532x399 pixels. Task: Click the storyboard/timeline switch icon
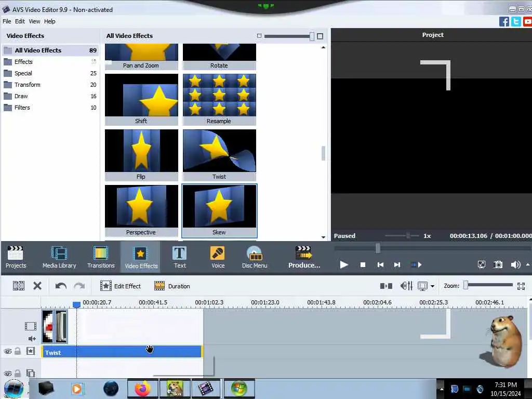click(386, 286)
